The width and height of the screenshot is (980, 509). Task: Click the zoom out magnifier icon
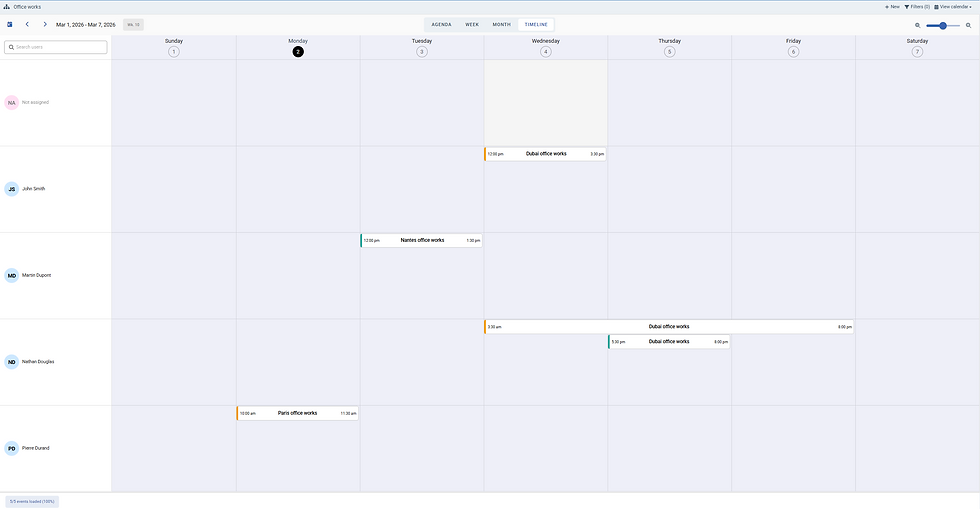click(918, 26)
